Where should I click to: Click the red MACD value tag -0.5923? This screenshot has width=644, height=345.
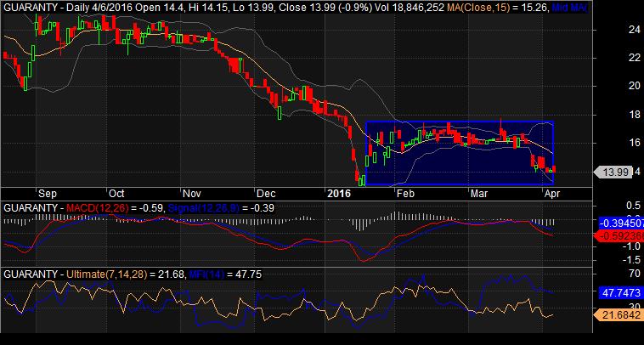621,235
